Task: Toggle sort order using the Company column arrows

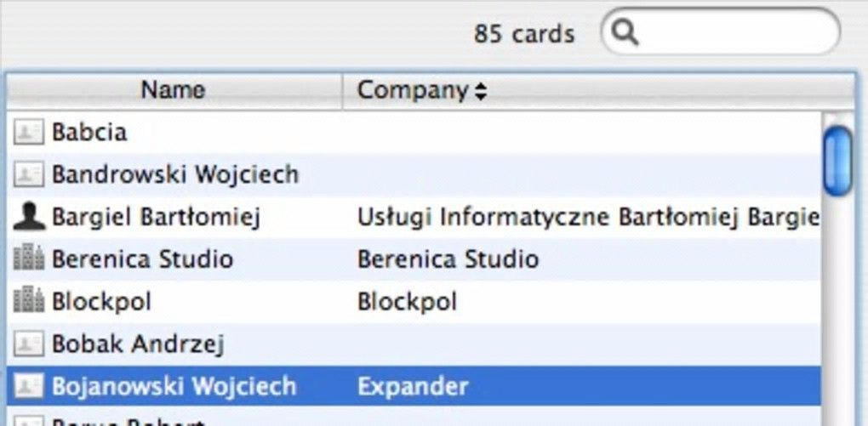Action: pos(481,91)
